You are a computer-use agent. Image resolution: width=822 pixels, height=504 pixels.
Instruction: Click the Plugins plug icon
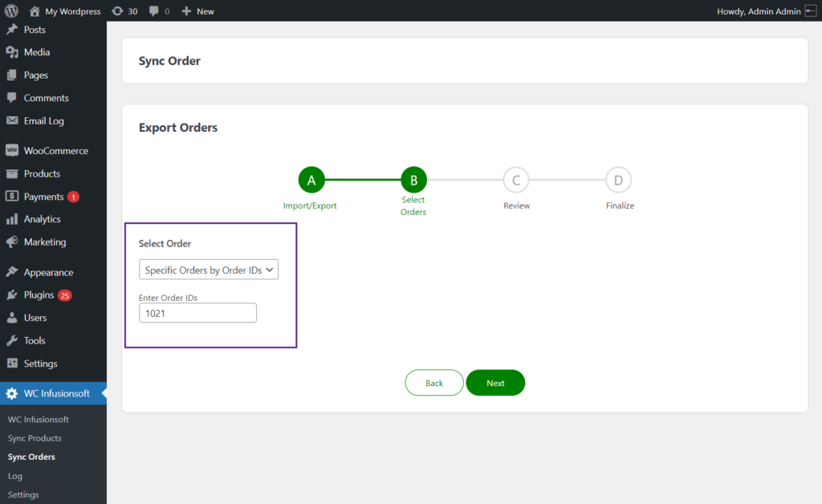click(x=12, y=295)
